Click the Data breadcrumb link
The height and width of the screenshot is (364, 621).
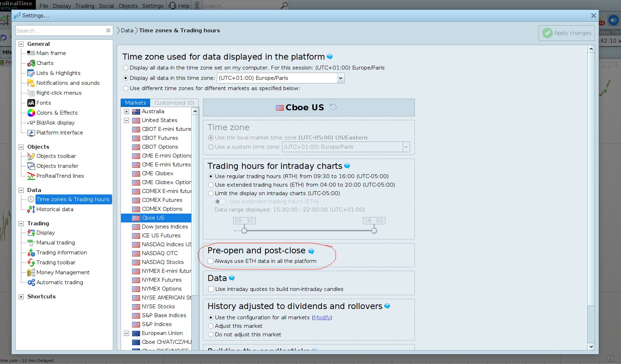pyautogui.click(x=127, y=31)
